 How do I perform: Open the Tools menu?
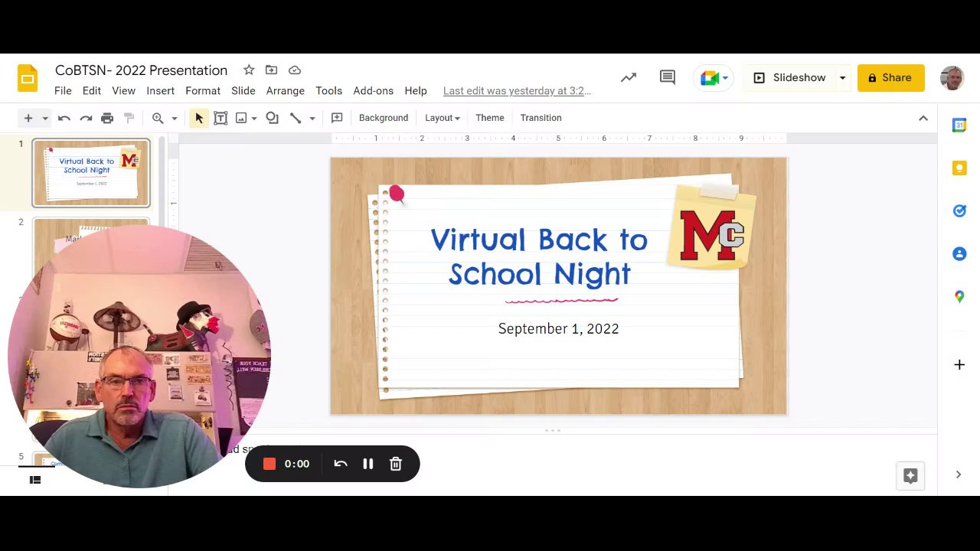pos(329,90)
